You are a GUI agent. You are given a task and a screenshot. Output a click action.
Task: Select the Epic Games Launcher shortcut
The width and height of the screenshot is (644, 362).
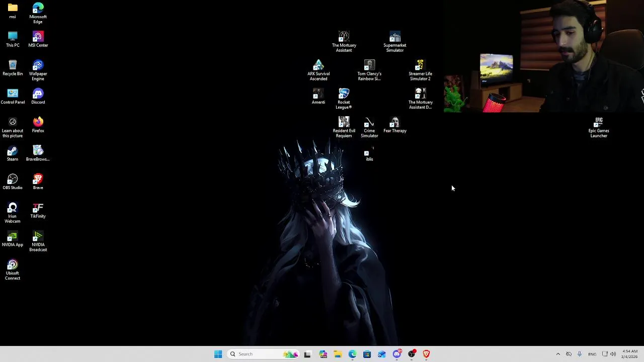(x=599, y=127)
